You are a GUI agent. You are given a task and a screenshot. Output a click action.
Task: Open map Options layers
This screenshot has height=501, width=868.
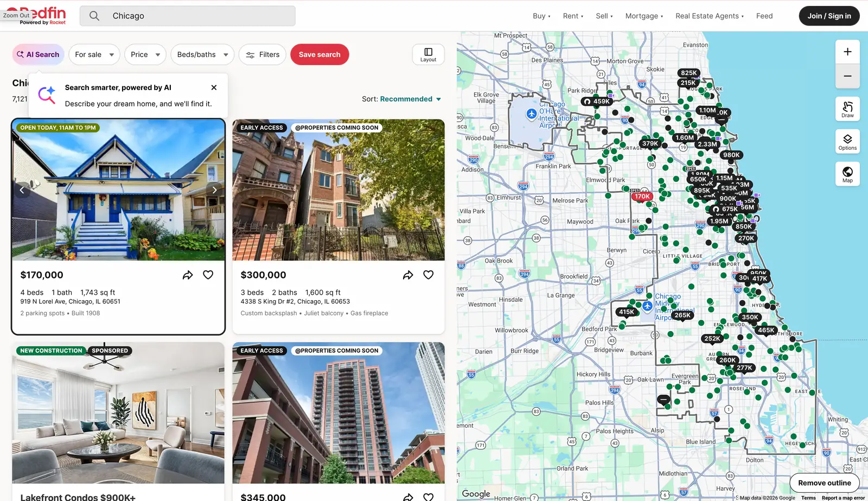(847, 142)
